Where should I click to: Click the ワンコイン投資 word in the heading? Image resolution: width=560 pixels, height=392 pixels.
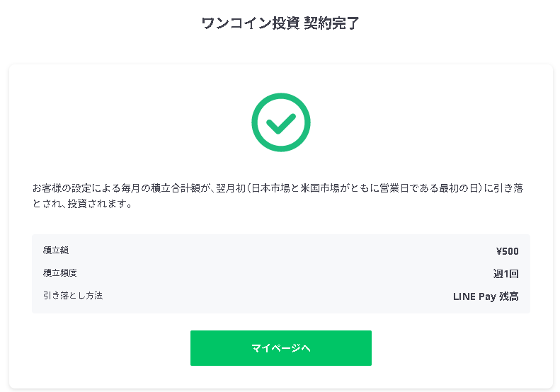[x=251, y=23]
